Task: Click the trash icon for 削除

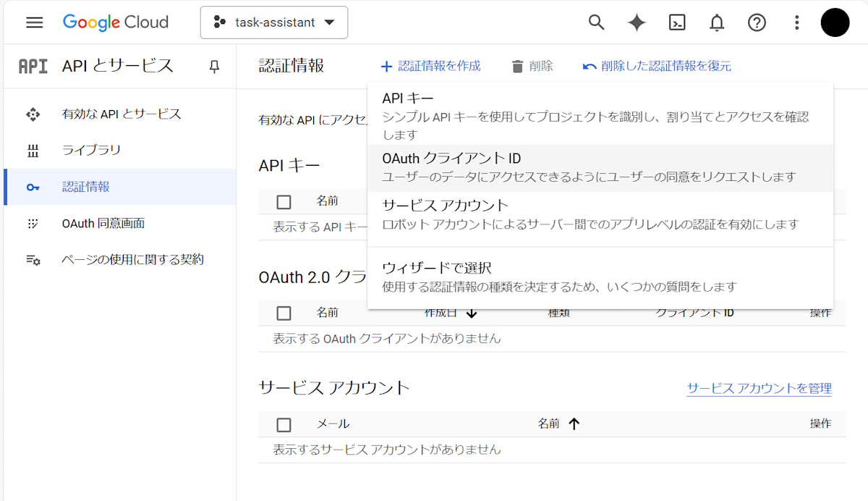Action: (x=517, y=67)
